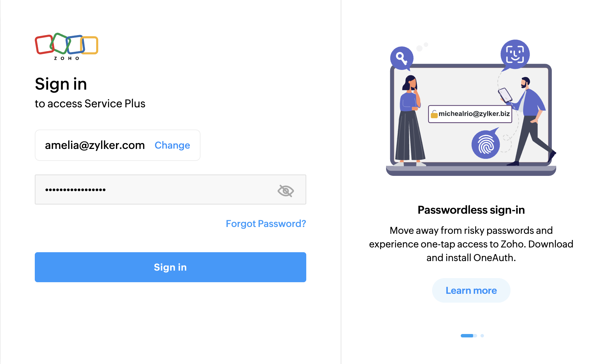Viewport: 605px width, 364px height.
Task: Click the face recognition icon bubble
Action: pyautogui.click(x=515, y=54)
